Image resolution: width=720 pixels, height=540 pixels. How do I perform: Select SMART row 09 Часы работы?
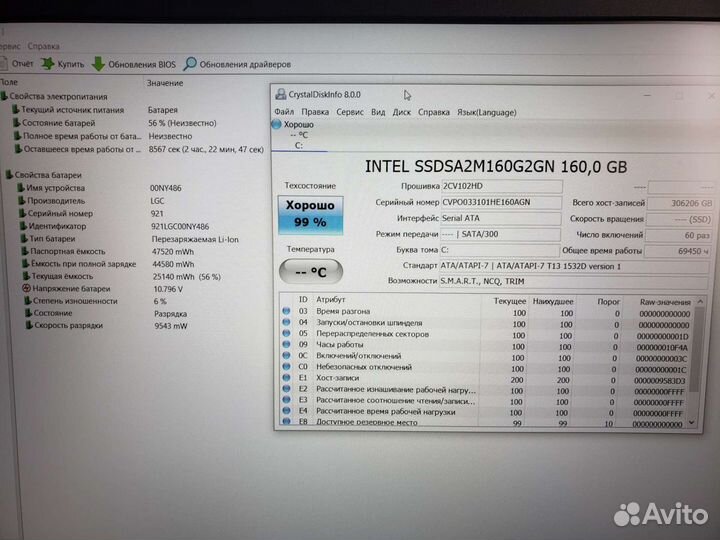tap(486, 345)
